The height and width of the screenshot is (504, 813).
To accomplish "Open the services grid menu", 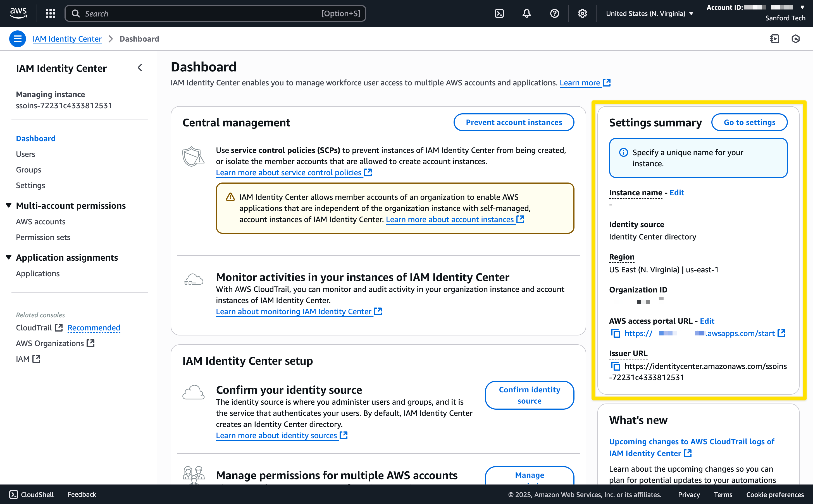I will point(50,13).
